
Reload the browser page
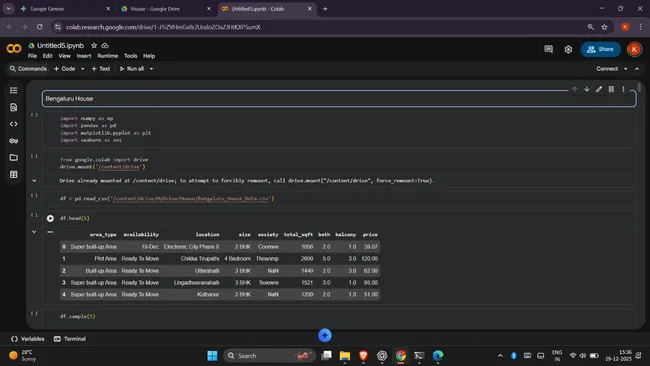point(39,27)
